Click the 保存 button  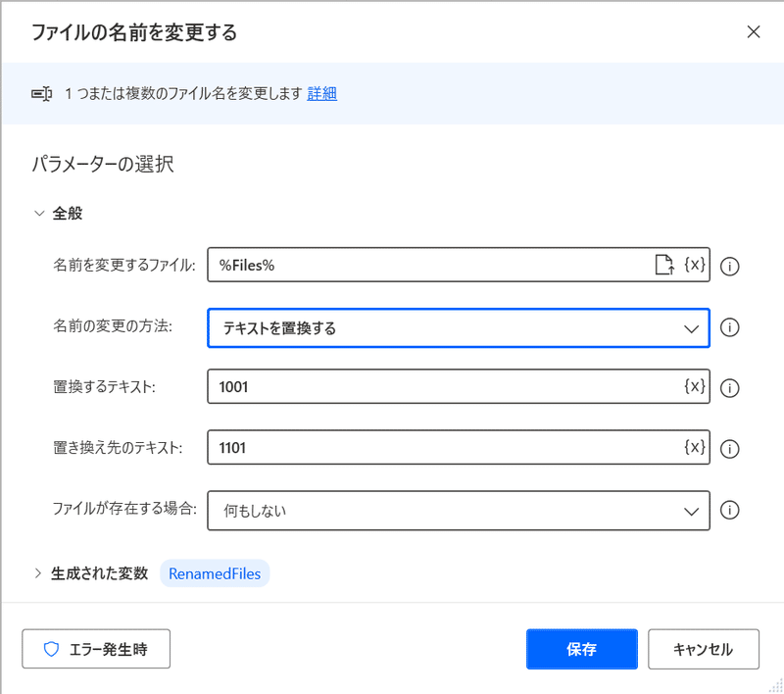tap(581, 649)
